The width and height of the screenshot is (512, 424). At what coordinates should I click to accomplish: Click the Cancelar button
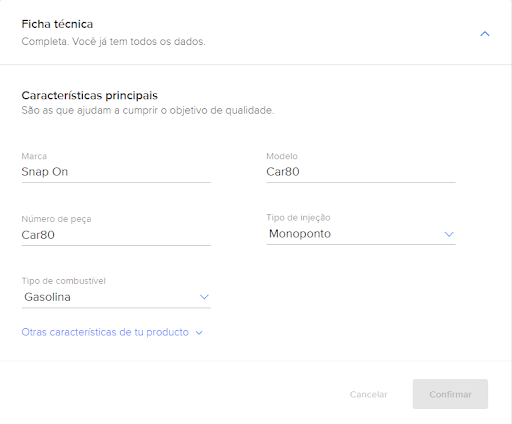click(x=368, y=394)
